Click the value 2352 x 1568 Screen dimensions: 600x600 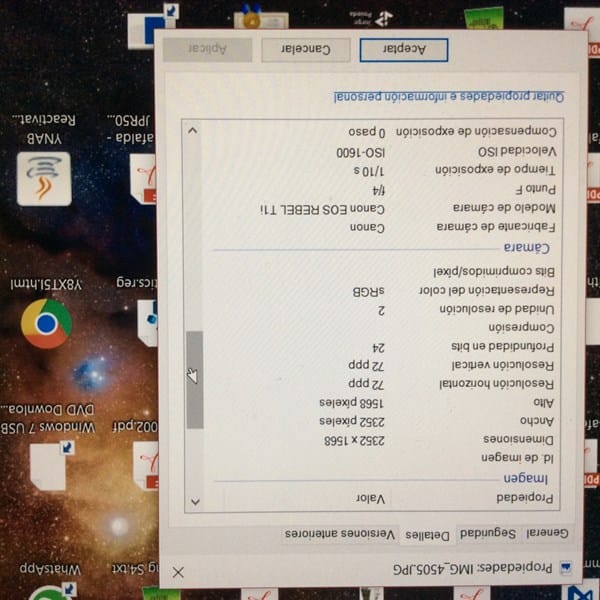(x=354, y=440)
